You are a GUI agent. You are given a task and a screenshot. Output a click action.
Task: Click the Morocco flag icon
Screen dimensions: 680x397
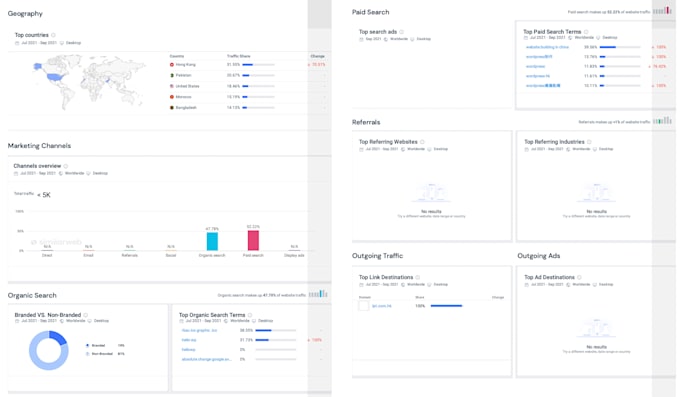click(172, 97)
